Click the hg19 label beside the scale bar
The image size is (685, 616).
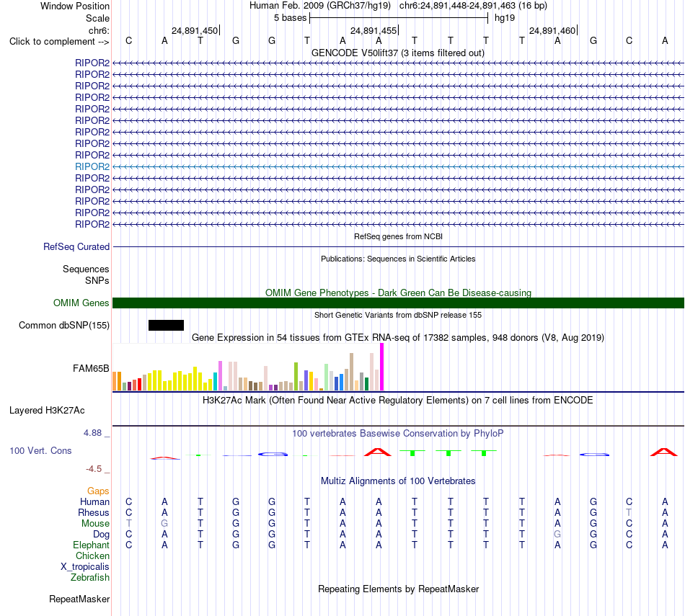click(x=505, y=18)
